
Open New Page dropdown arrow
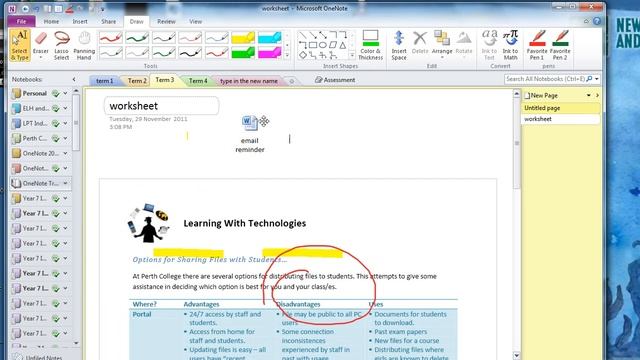click(589, 95)
